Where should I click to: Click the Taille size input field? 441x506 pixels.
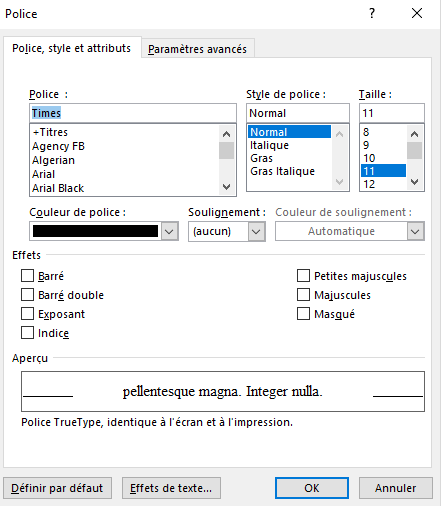392,113
